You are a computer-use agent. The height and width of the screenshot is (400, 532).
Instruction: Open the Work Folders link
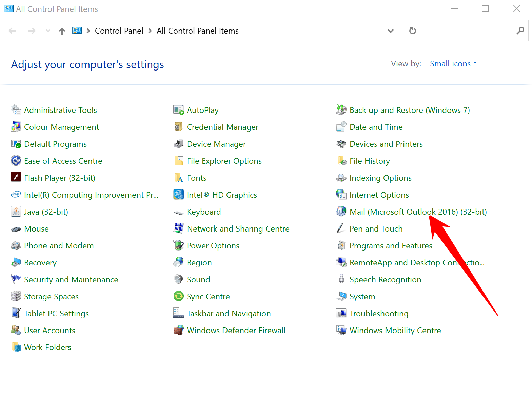pyautogui.click(x=48, y=347)
